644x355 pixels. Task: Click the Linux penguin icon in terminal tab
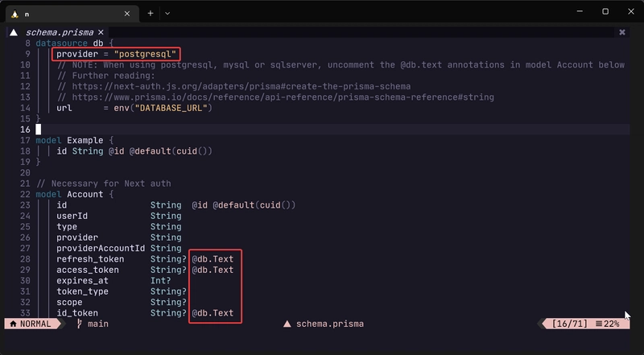click(x=14, y=14)
